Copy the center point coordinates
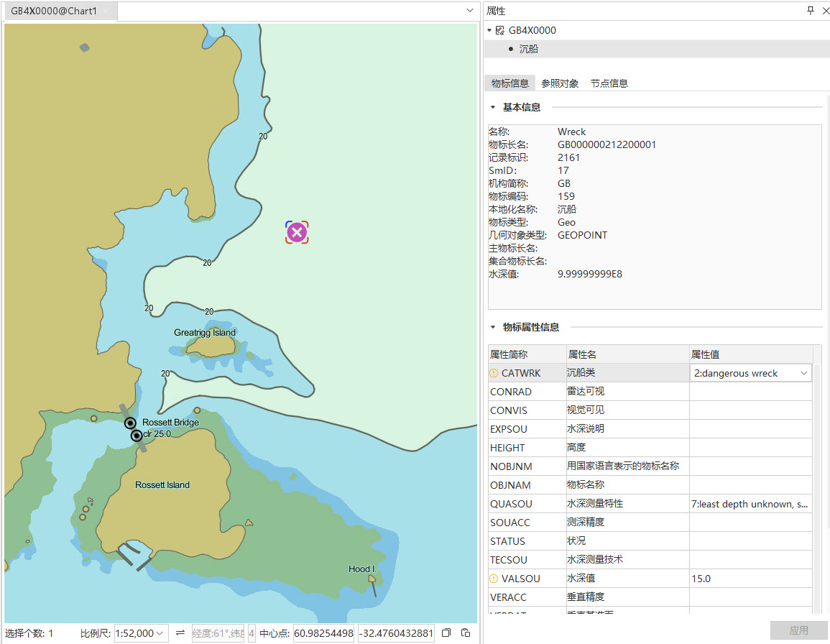The image size is (830, 644). point(446,632)
